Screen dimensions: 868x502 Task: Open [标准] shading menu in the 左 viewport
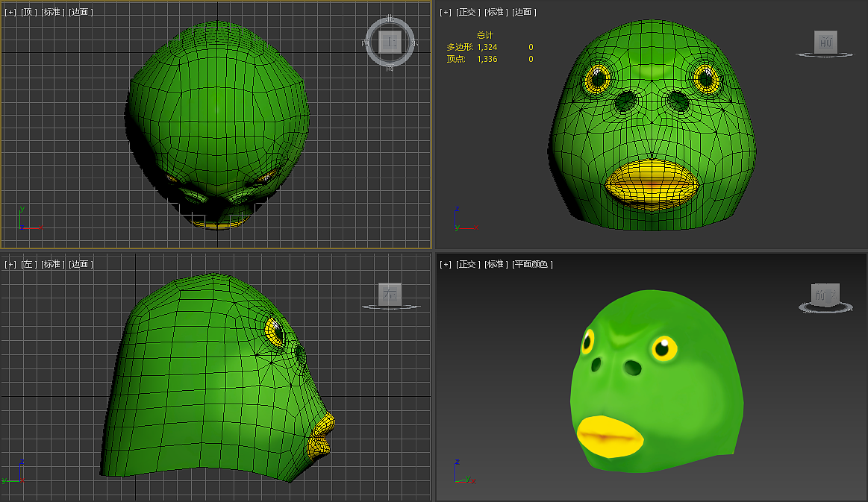point(53,264)
